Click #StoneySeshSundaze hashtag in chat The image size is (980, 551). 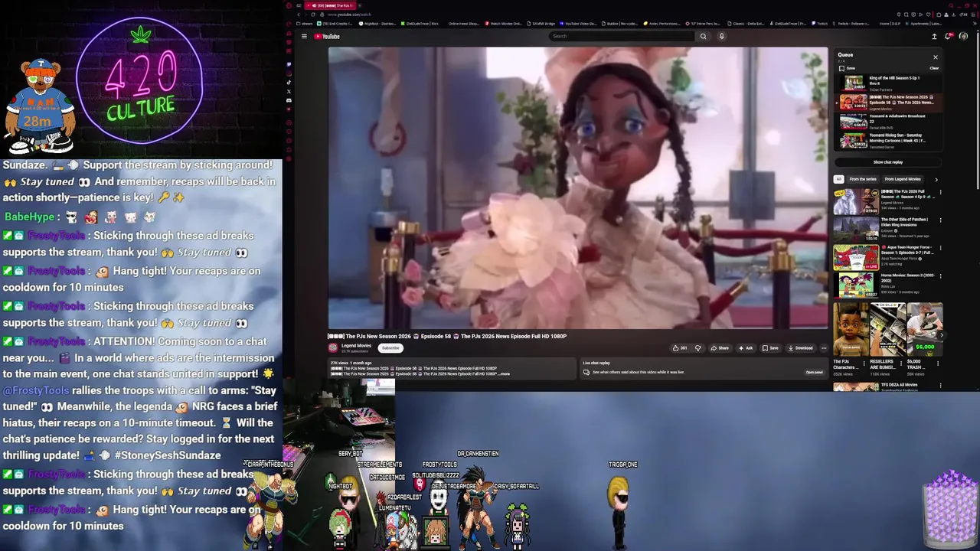(x=168, y=455)
